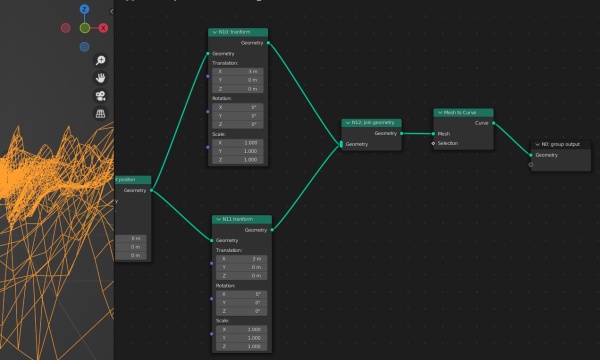Screen dimensions: 600x360
Task: Click N11 Geometry input socket
Action: [x=212, y=240]
